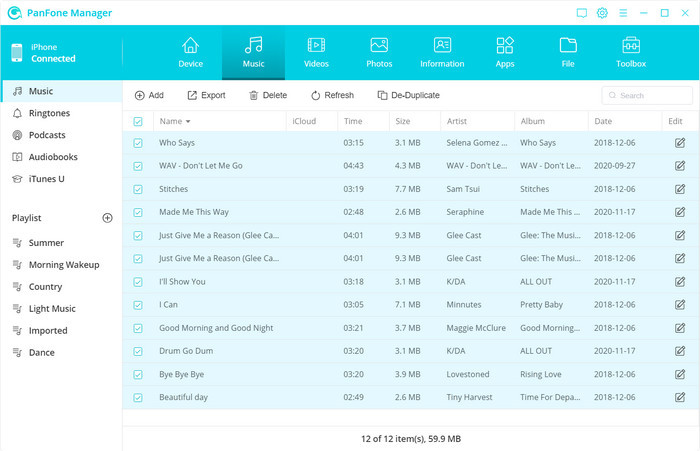Edit info for Drum Go Dum
This screenshot has width=700, height=451.
pos(680,351)
